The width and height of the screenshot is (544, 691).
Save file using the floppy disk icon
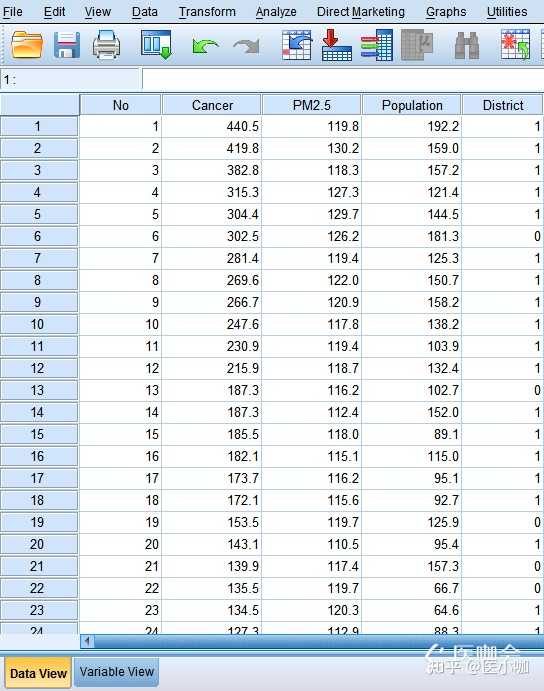point(67,45)
